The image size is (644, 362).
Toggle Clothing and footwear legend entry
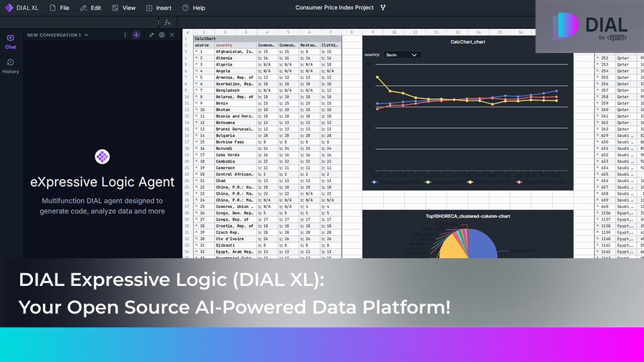[x=395, y=182]
